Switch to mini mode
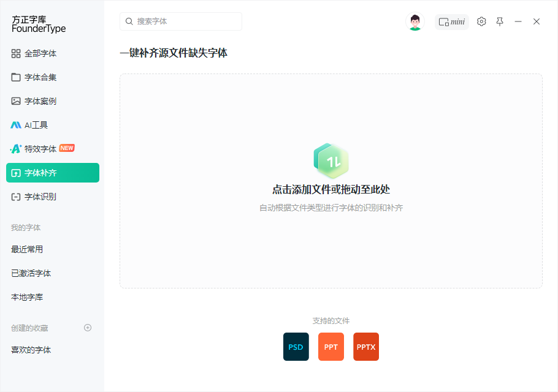This screenshot has width=558, height=392. [452, 21]
